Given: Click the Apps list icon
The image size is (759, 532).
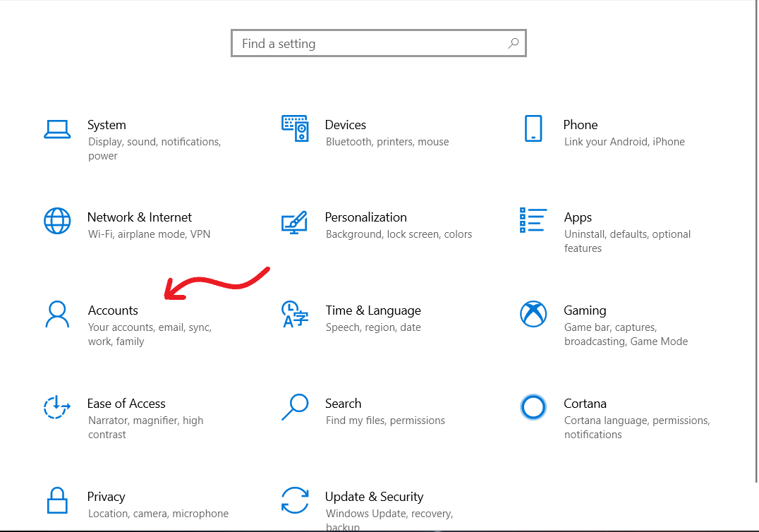Looking at the screenshot, I should (533, 220).
